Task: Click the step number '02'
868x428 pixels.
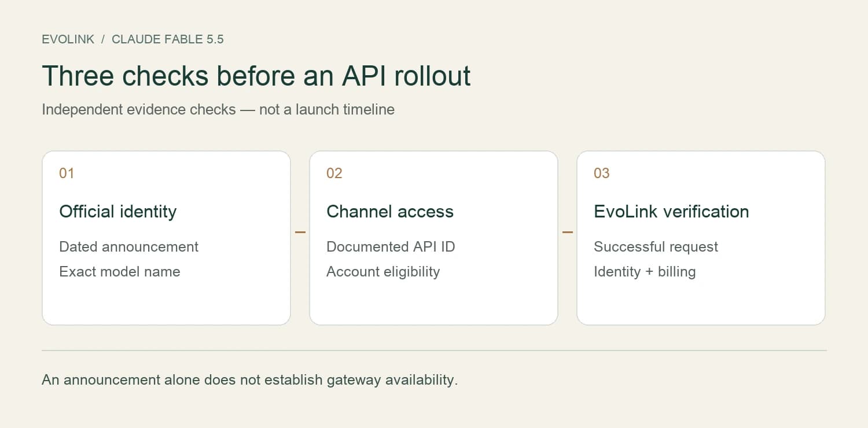Action: [x=334, y=173]
